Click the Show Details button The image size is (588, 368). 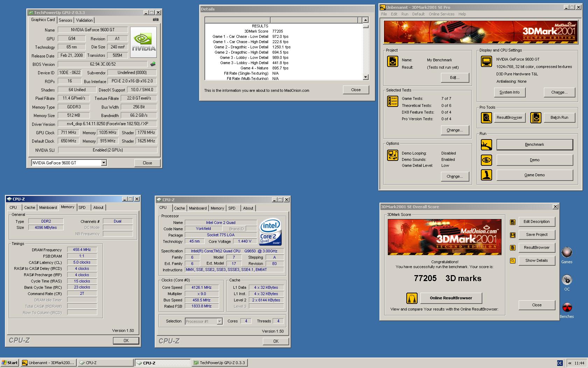pos(537,260)
